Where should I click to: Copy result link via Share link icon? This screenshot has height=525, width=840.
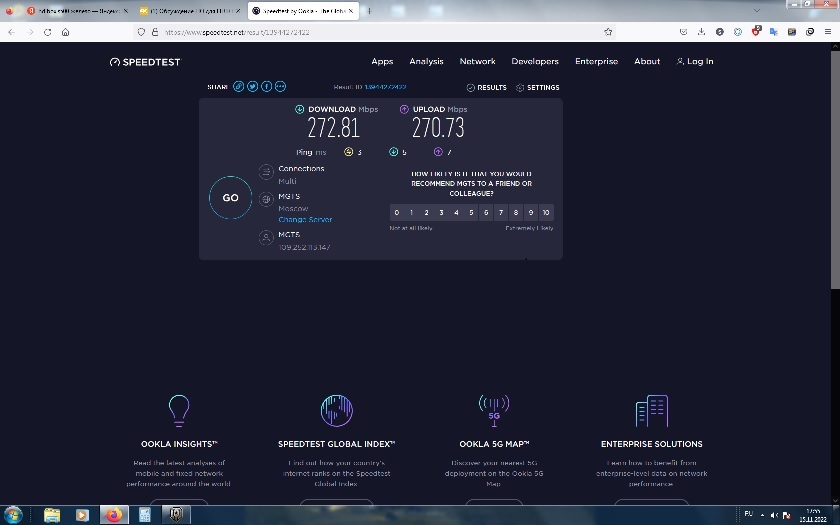click(238, 86)
